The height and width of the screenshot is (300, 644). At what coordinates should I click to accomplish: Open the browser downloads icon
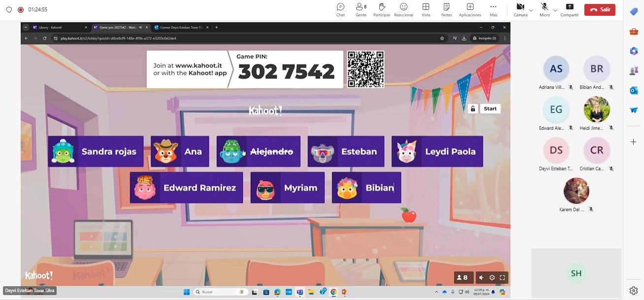(463, 38)
